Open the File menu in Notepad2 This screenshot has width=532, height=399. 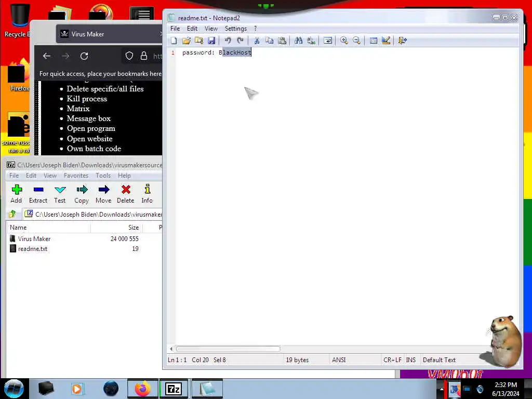coord(175,29)
